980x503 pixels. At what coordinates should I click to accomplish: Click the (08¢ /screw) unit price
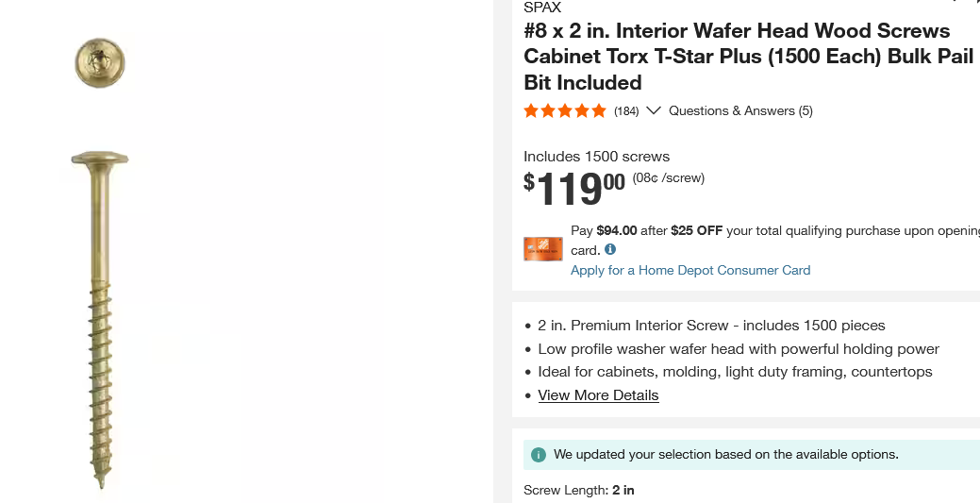[668, 177]
